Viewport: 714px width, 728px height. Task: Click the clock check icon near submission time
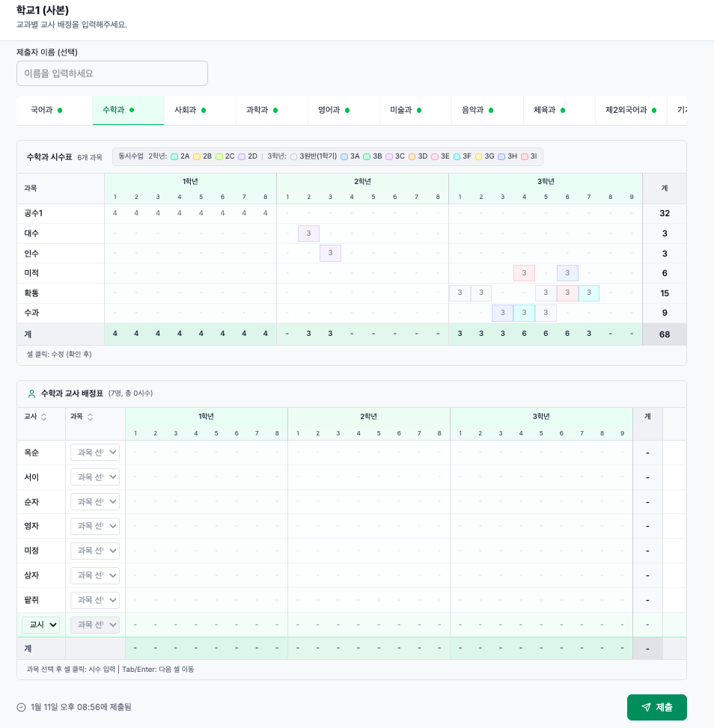21,707
